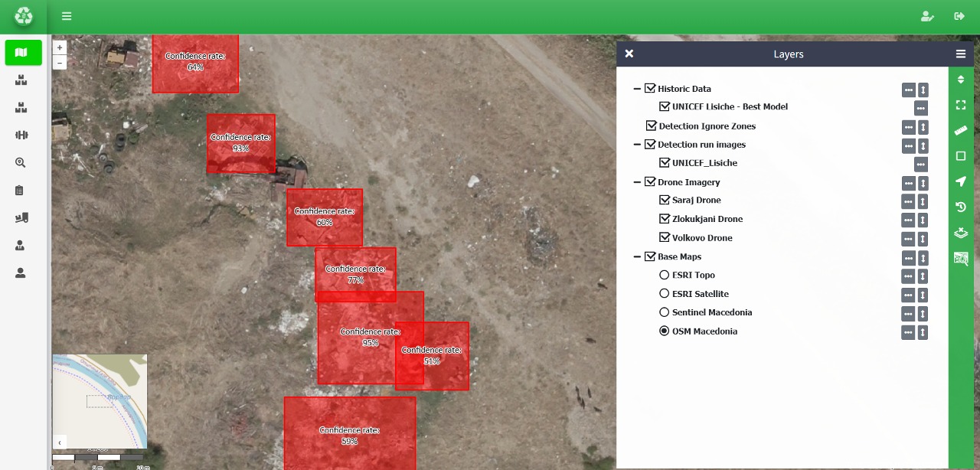Uncheck the Saraj Drone layer
The height and width of the screenshot is (470, 980).
pos(665,201)
